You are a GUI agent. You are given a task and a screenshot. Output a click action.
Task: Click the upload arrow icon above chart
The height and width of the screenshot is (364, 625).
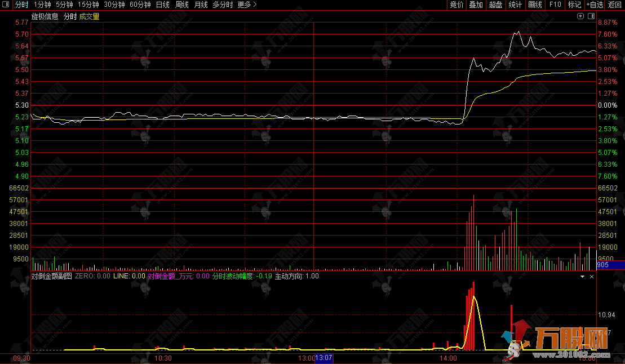[581, 17]
